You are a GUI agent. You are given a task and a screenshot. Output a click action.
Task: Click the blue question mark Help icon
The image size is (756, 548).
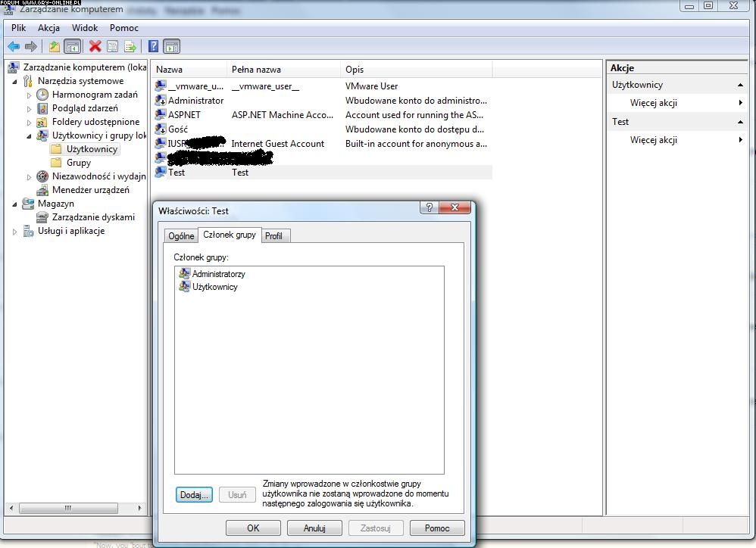[153, 46]
